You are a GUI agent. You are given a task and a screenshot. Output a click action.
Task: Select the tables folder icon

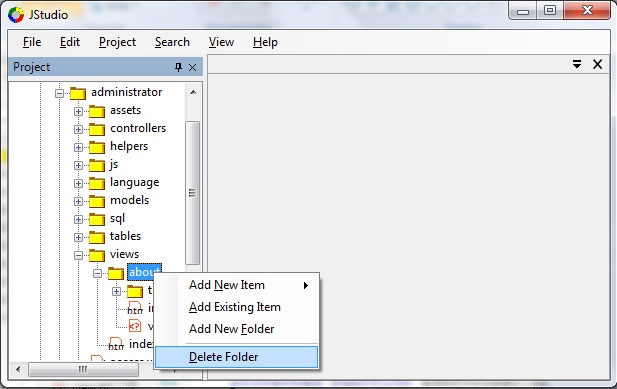point(97,237)
